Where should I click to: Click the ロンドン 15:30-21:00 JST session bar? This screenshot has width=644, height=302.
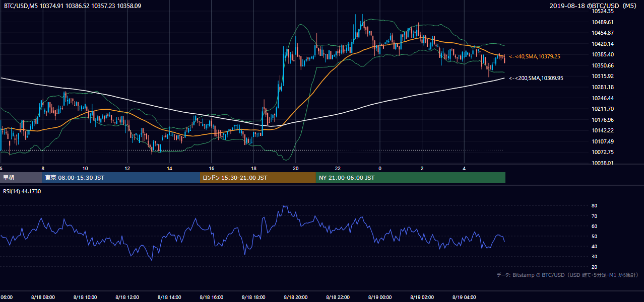(x=258, y=178)
